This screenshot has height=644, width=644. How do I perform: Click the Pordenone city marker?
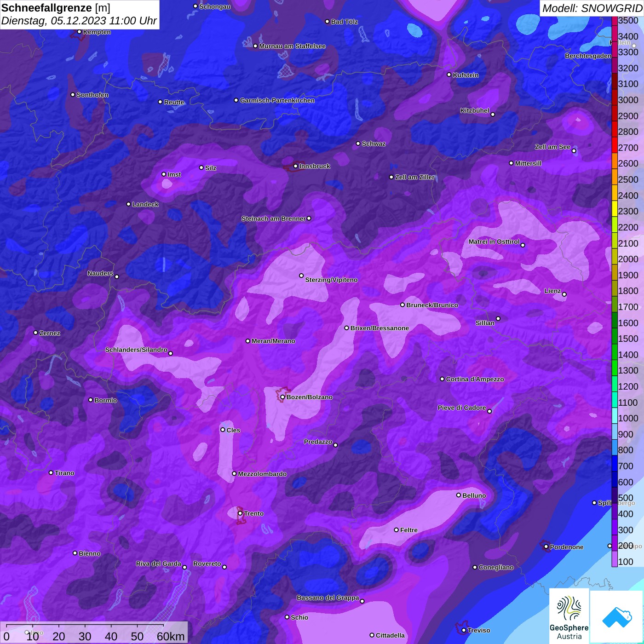coord(546,547)
